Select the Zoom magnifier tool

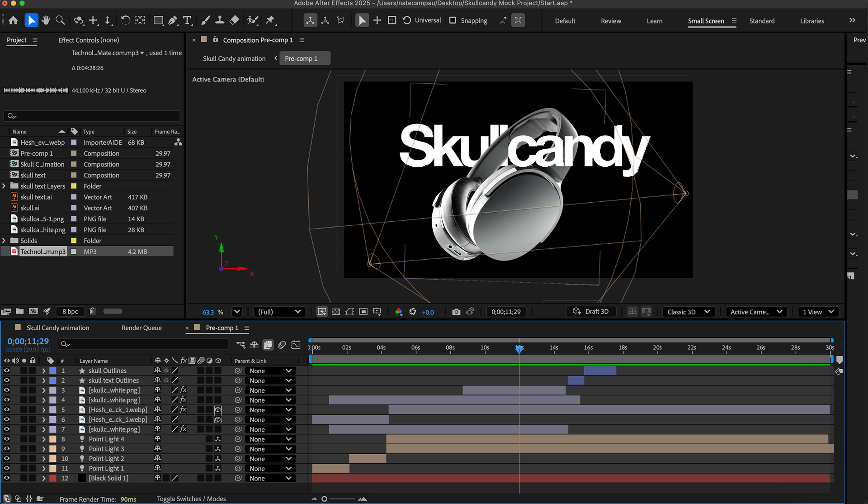(x=60, y=20)
